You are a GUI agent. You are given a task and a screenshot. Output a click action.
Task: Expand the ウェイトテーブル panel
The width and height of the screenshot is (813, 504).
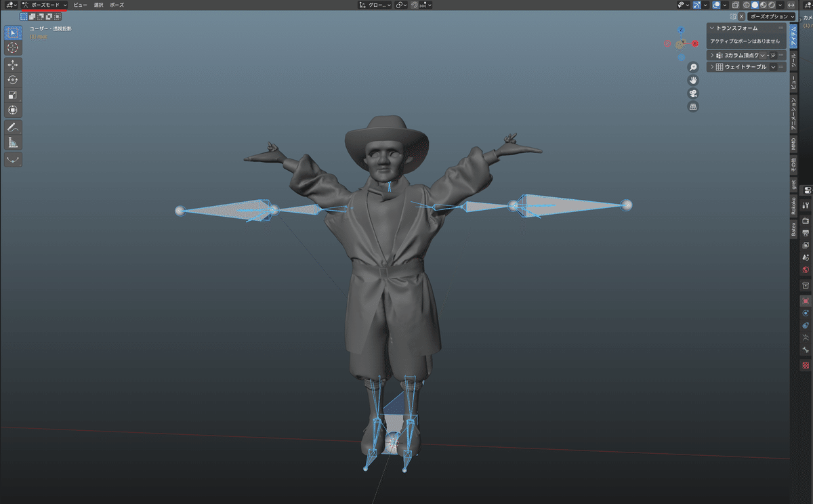click(x=712, y=67)
